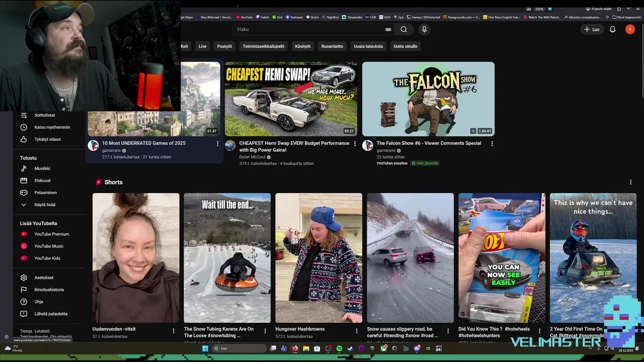
Task: Open YouTube Premium link
Action: click(x=49, y=234)
